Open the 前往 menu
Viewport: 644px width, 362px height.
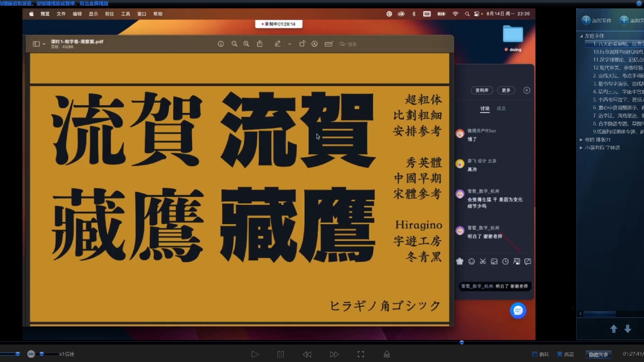click(x=109, y=14)
